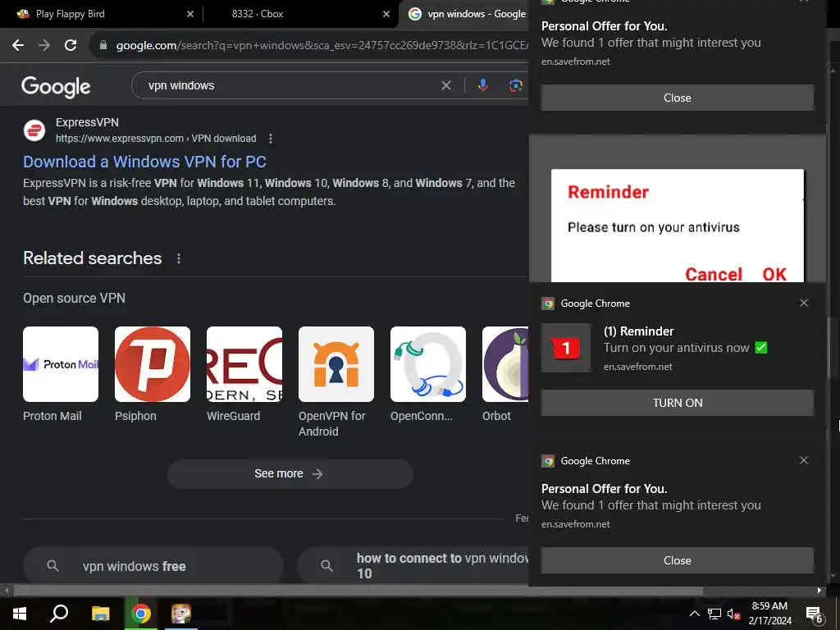Click the ExpressVPN favicon
Screen dimensions: 840x630
[x=34, y=130]
